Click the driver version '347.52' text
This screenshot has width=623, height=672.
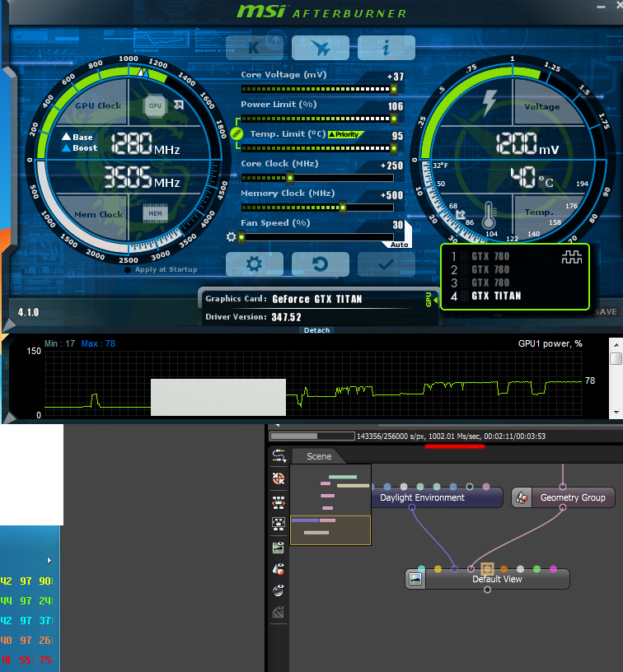[287, 317]
